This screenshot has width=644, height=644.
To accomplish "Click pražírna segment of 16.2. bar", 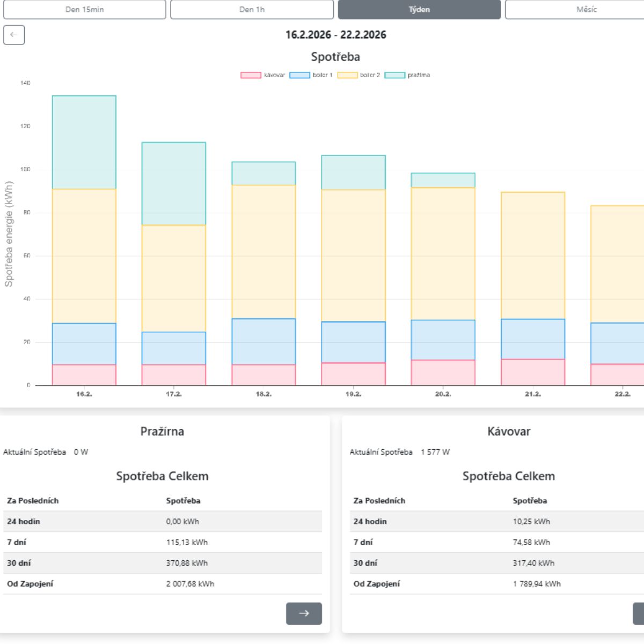I will coord(84,142).
